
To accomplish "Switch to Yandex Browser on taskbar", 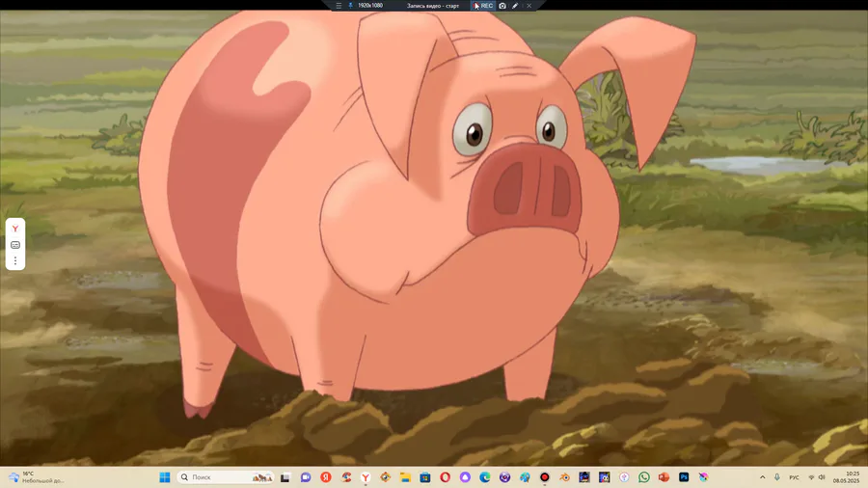I will pyautogui.click(x=366, y=477).
